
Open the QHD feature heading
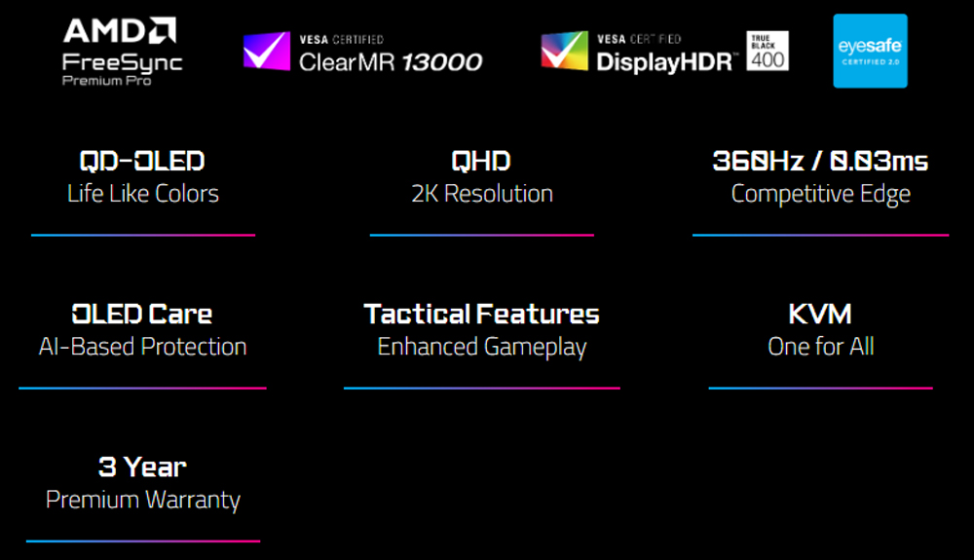point(481,161)
